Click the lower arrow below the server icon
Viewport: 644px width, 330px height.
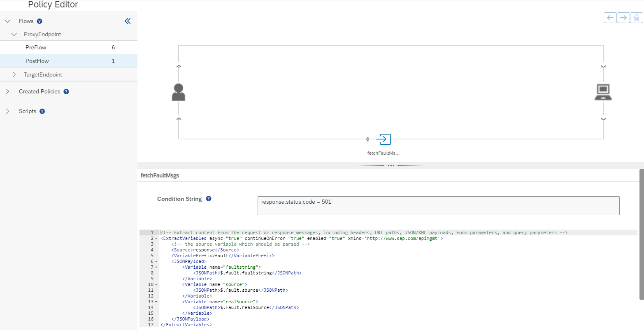tap(603, 119)
